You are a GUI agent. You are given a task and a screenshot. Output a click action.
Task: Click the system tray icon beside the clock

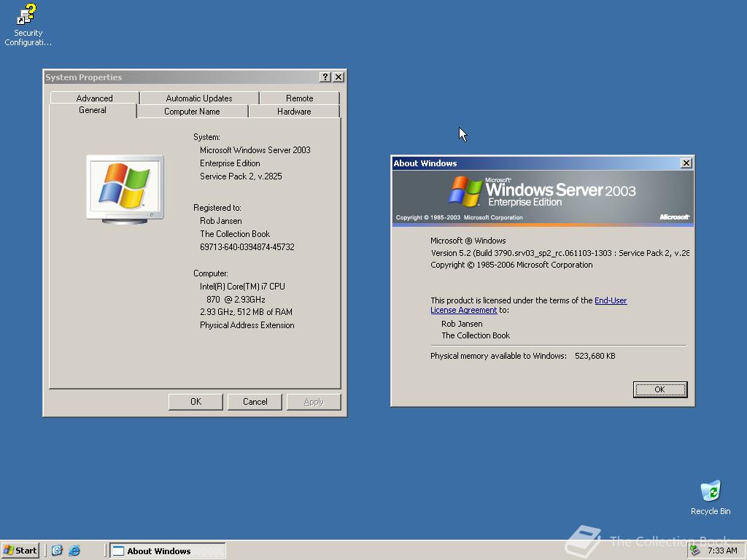click(695, 551)
